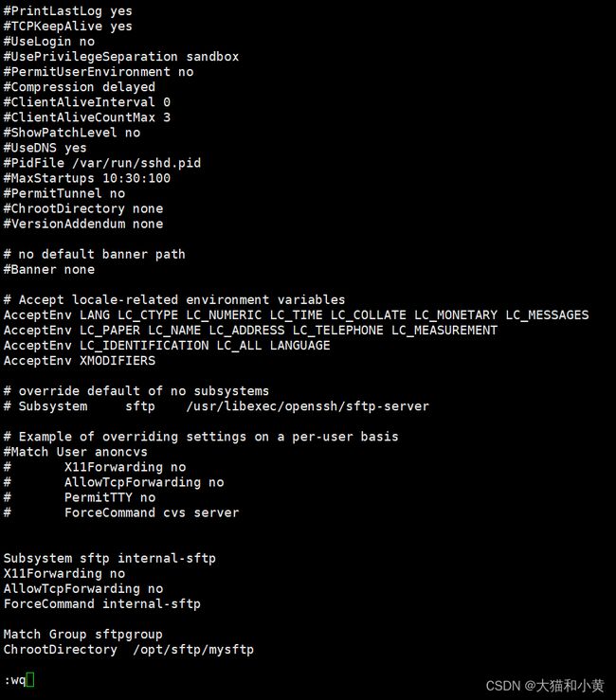Click the #PermitTunnel no line
This screenshot has width=616, height=700.
[64, 193]
